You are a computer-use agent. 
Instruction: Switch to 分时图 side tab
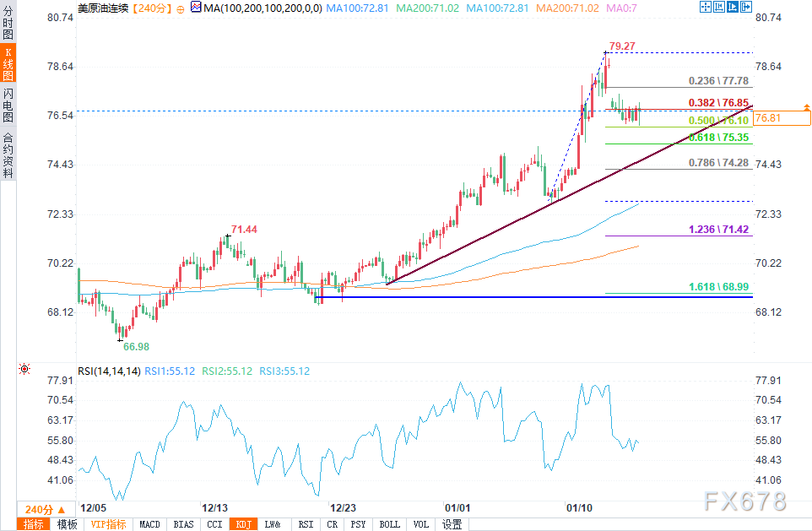8,24
